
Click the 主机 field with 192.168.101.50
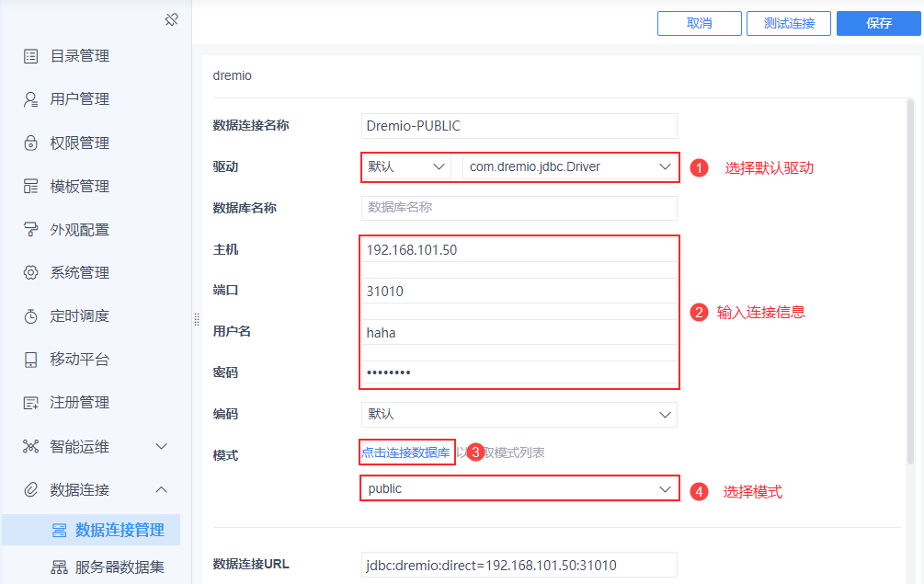click(x=519, y=250)
